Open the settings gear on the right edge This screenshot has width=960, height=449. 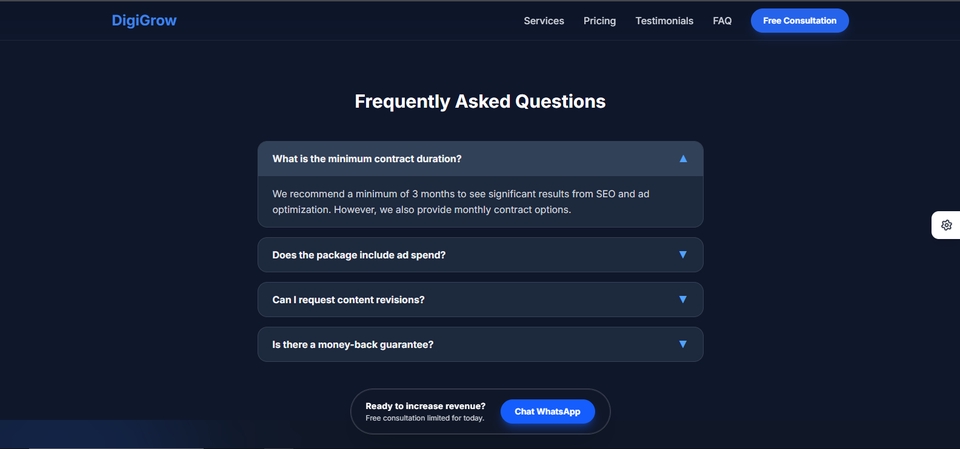(946, 225)
